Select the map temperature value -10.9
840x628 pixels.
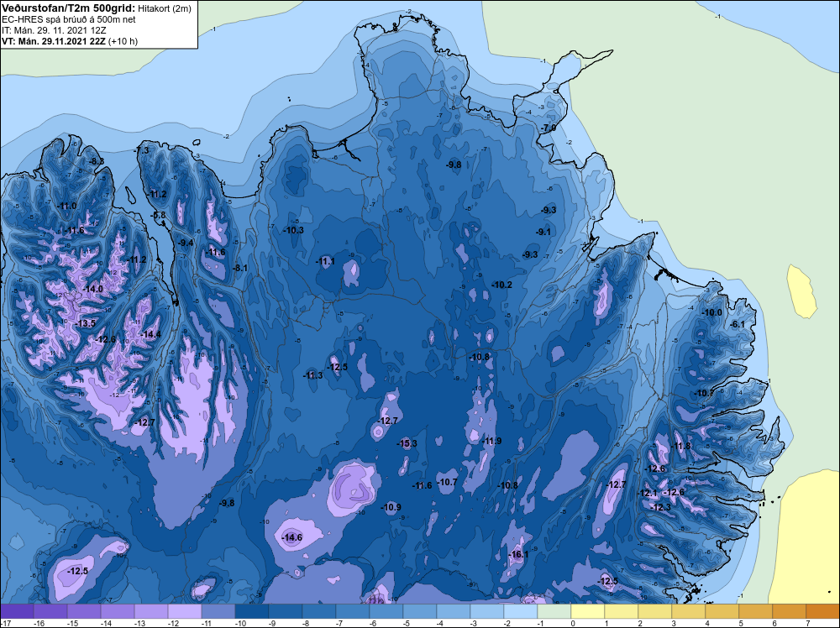coord(391,508)
